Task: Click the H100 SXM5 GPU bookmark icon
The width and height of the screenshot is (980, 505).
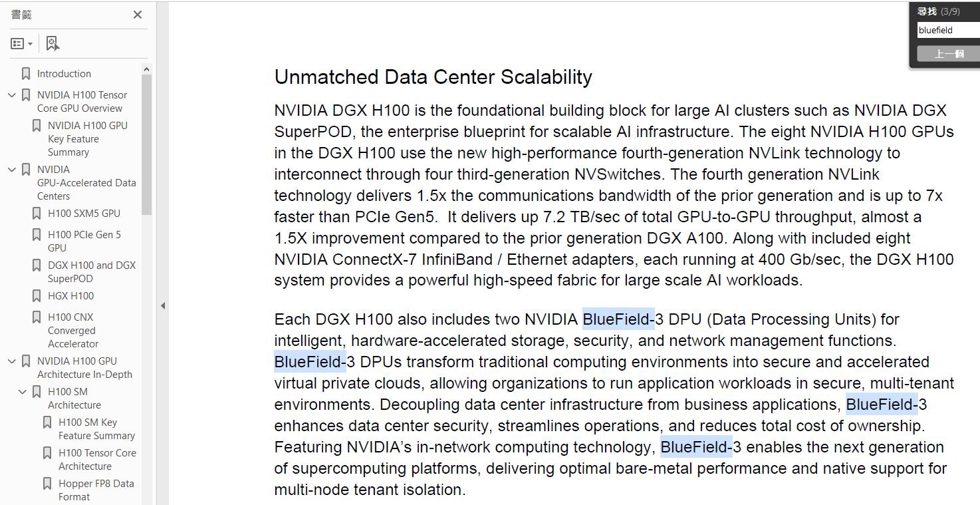Action: (37, 214)
